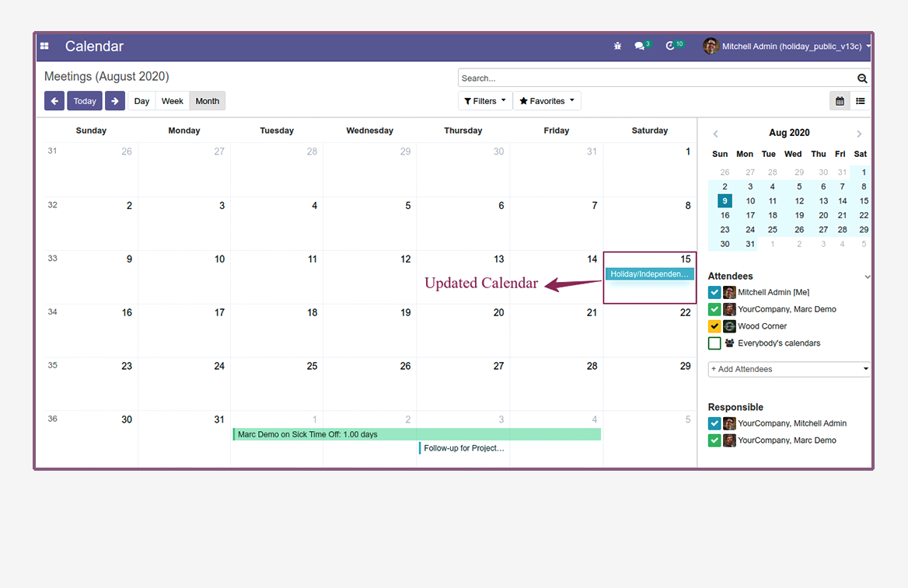Click the Wednesday column header
Image resolution: width=908 pixels, height=588 pixels.
pos(369,130)
